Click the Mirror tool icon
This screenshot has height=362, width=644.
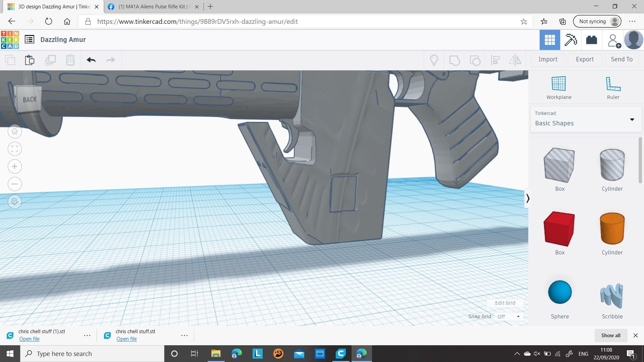click(x=515, y=60)
